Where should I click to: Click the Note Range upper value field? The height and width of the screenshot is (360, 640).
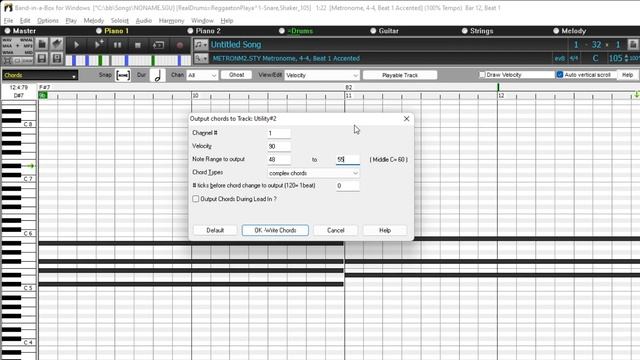click(348, 159)
